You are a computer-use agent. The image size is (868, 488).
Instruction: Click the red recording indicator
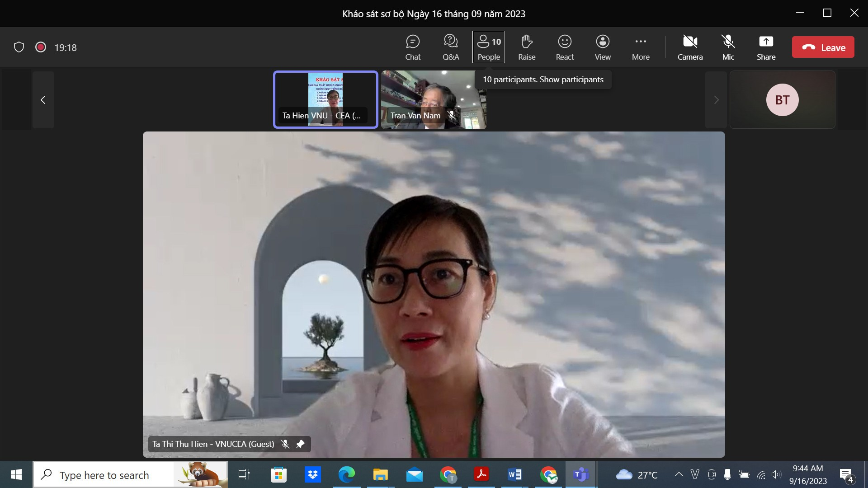point(41,47)
